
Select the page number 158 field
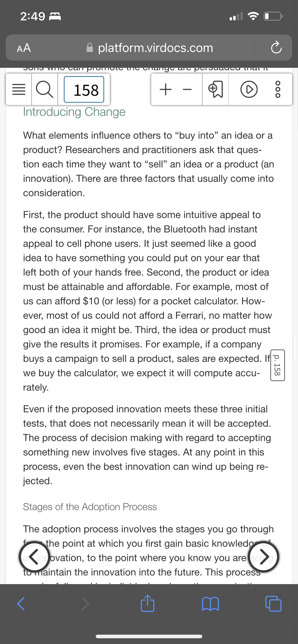click(84, 90)
